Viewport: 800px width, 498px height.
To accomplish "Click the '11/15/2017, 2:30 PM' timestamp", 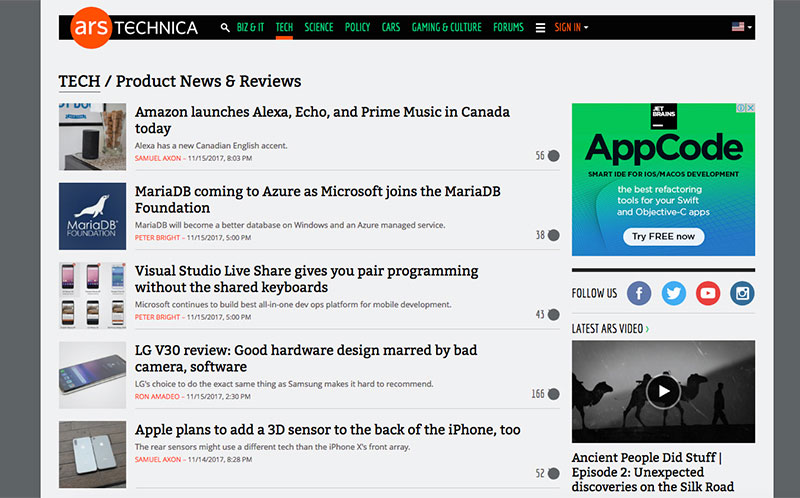I will pos(218,396).
